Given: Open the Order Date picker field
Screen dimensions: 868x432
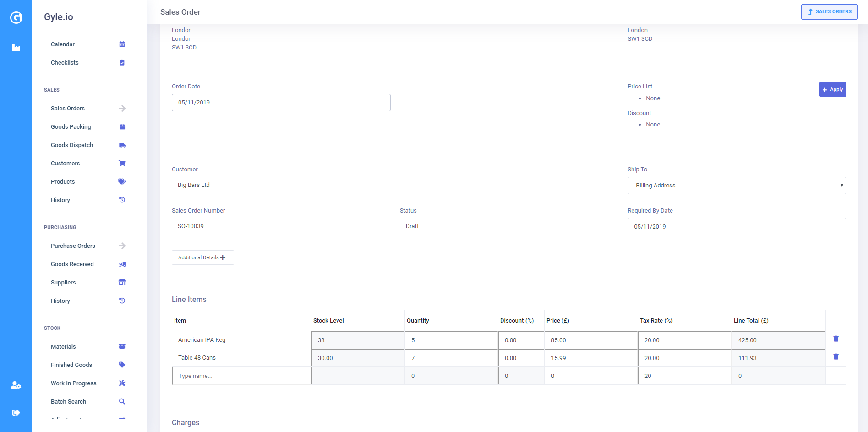Looking at the screenshot, I should pos(281,103).
